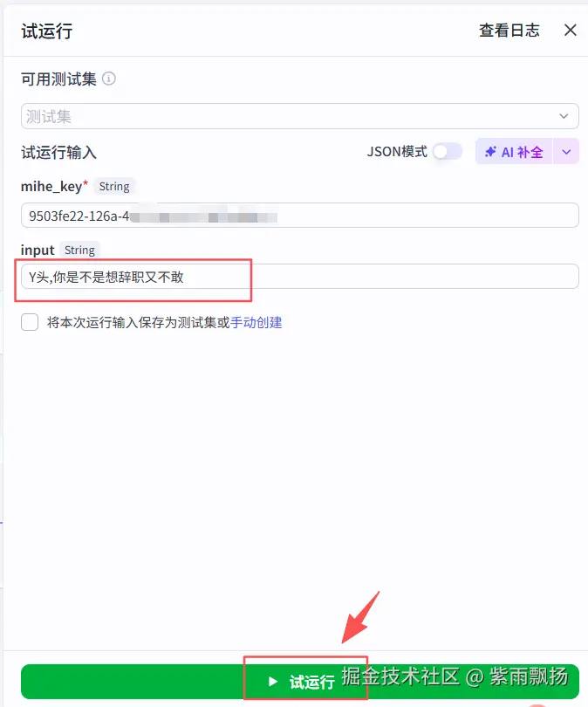The height and width of the screenshot is (707, 588).
Task: Click into the mihe_key text field
Action: (299, 216)
